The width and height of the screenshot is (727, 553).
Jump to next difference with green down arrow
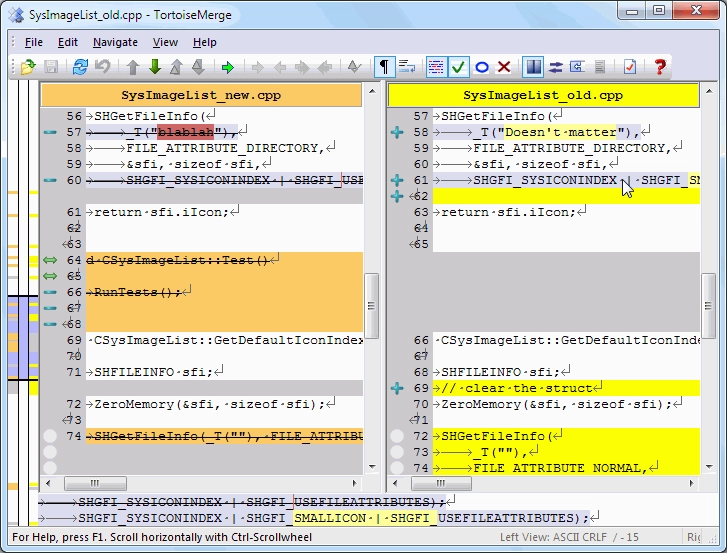(x=155, y=67)
